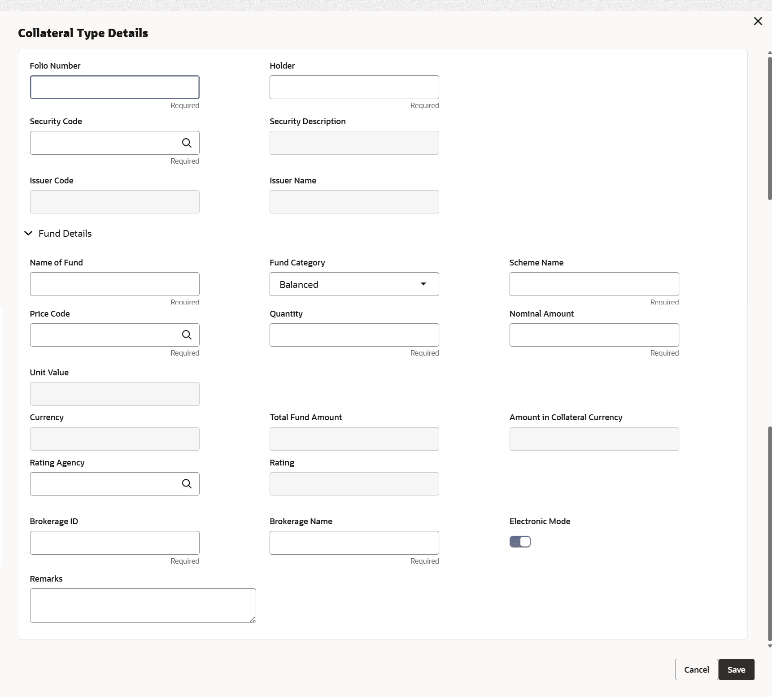
Task: Collapse the Fund Details section
Action: pos(28,234)
